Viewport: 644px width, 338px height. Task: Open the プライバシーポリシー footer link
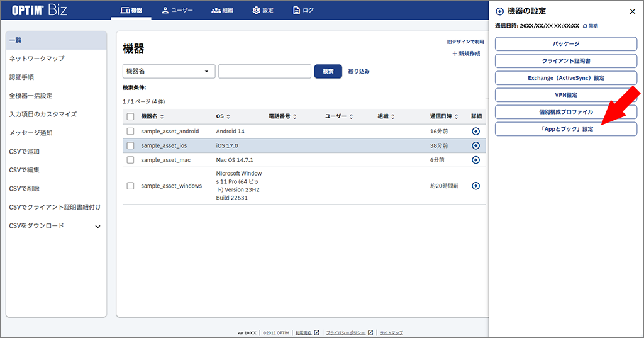point(345,333)
